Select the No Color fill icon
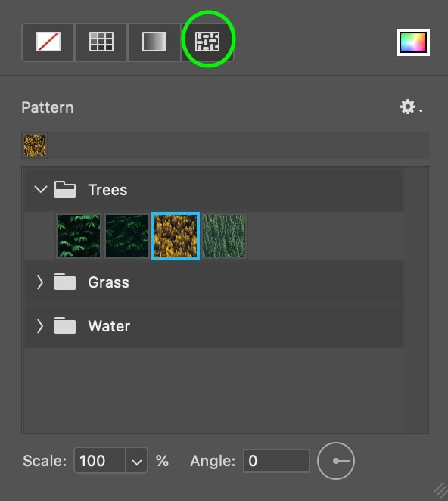Viewport: 448px width, 501px height. coord(48,42)
